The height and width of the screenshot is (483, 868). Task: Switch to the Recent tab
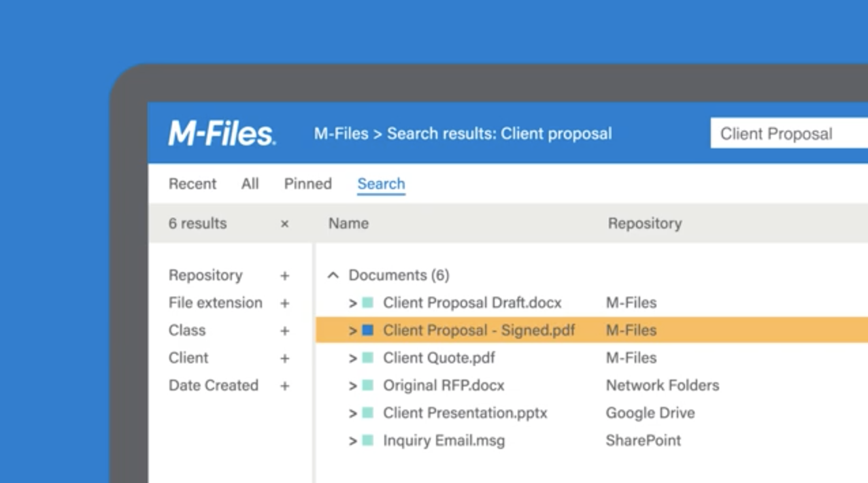click(193, 184)
